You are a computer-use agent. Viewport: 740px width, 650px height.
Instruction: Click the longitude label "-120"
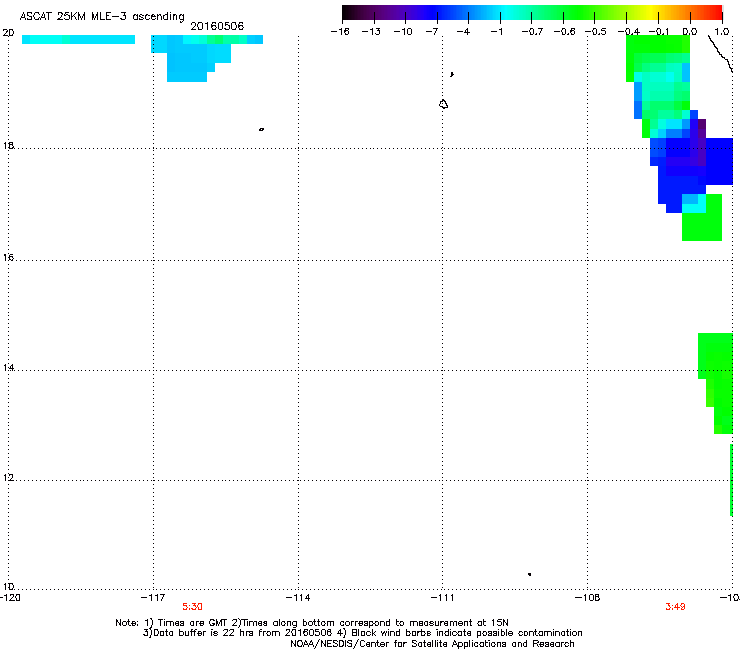pyautogui.click(x=10, y=598)
